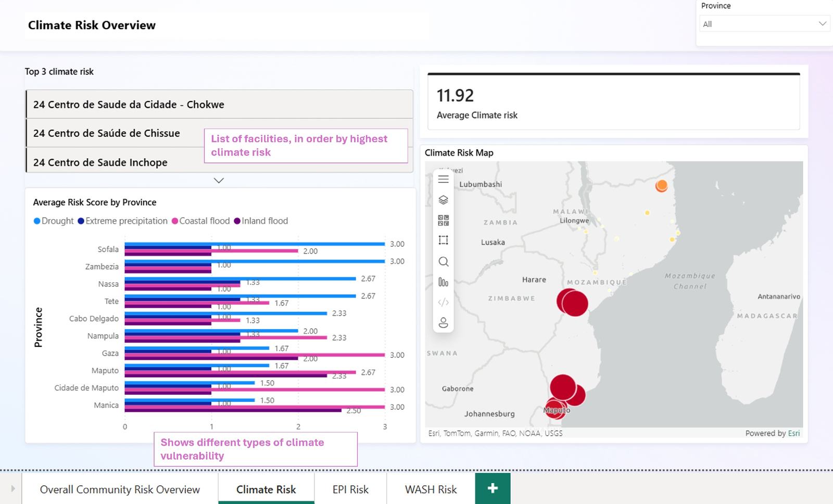Image resolution: width=833 pixels, height=504 pixels.
Task: Toggle the Coastal flood legend item
Action: (x=200, y=221)
